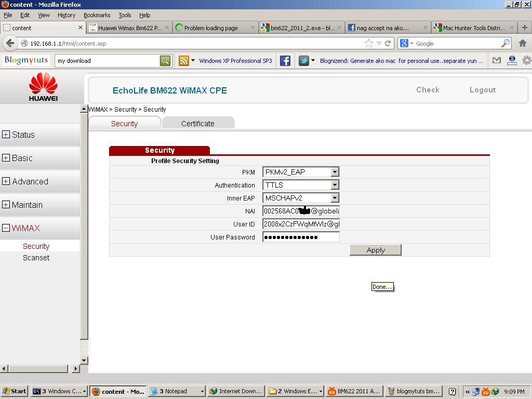Collapse the WiMAX menu section

(6, 228)
